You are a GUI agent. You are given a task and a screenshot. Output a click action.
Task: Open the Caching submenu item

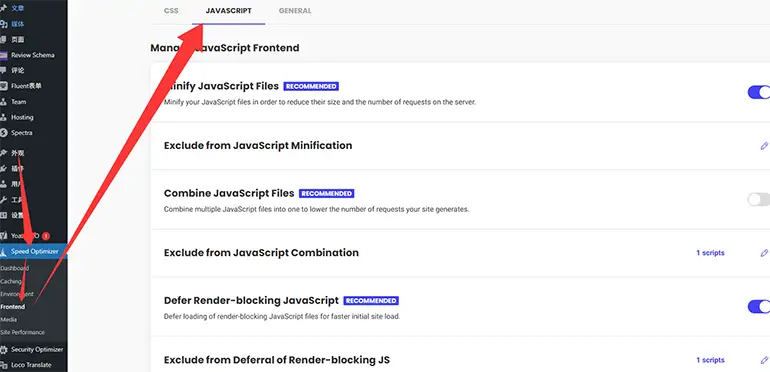[11, 282]
